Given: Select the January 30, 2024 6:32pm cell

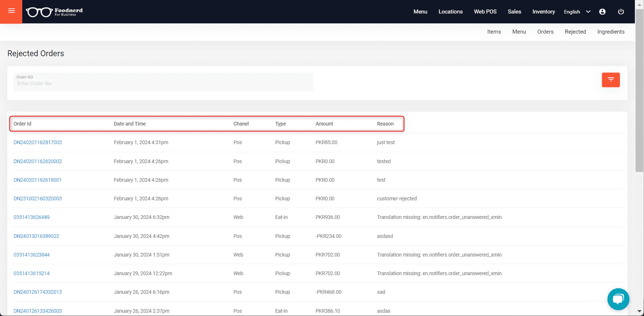Looking at the screenshot, I should (x=142, y=217).
